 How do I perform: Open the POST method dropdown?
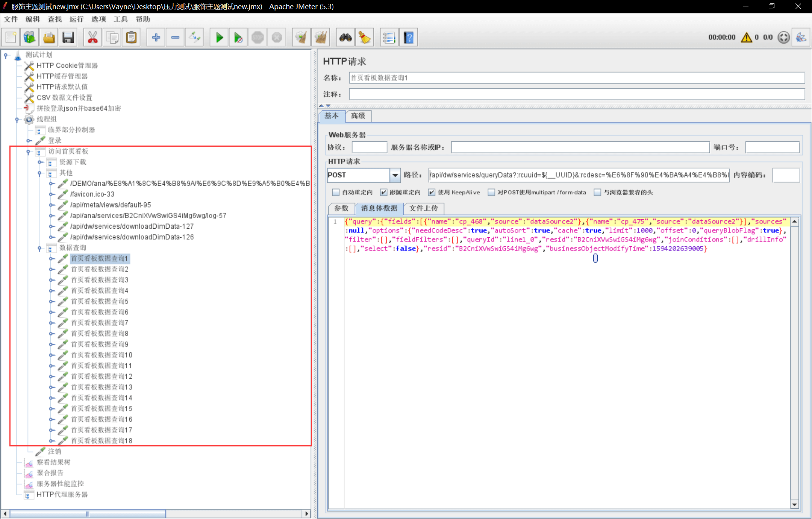click(x=395, y=175)
